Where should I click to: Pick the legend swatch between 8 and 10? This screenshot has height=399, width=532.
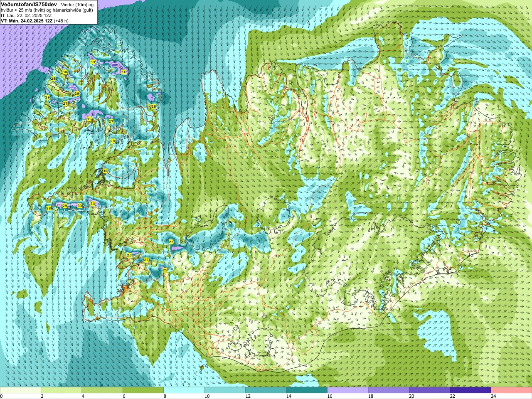(x=184, y=390)
